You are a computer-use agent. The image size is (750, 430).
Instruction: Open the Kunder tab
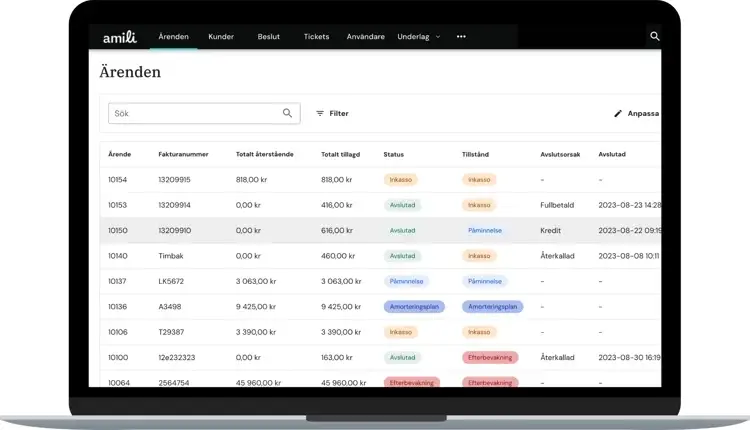(221, 36)
